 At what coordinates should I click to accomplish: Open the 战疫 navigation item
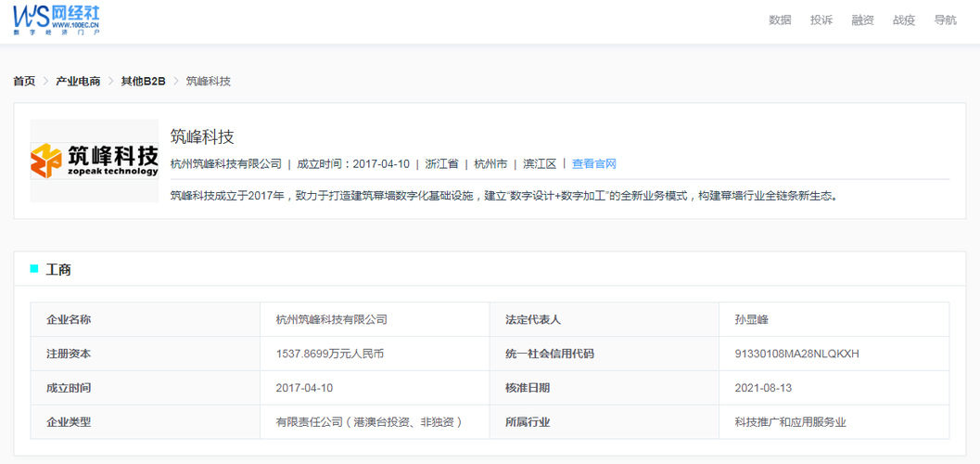click(904, 20)
